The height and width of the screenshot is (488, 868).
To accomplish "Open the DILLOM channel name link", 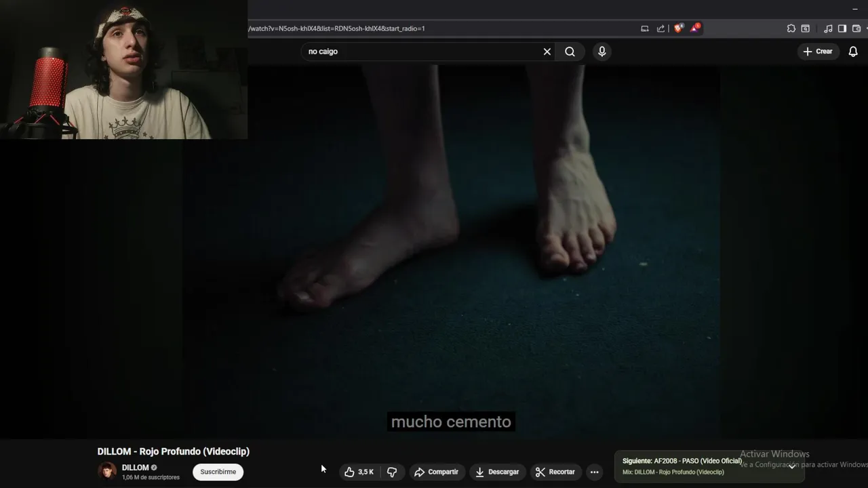I will pos(135,468).
